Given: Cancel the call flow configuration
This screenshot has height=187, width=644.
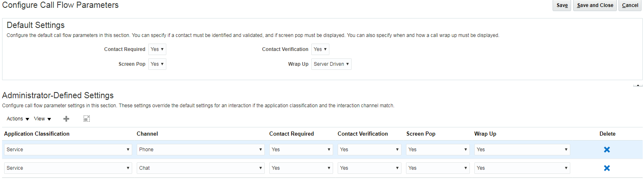Looking at the screenshot, I should 630,5.
